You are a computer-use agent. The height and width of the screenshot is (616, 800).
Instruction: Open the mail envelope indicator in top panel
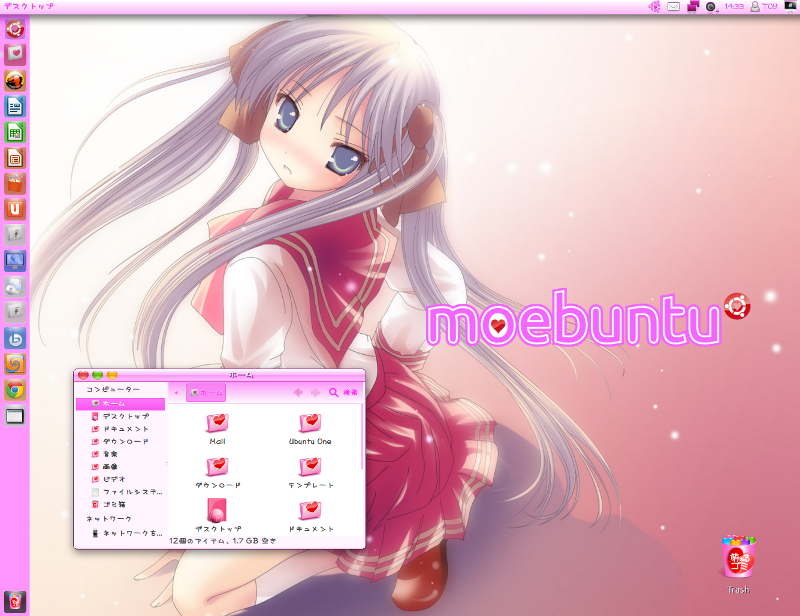click(673, 7)
